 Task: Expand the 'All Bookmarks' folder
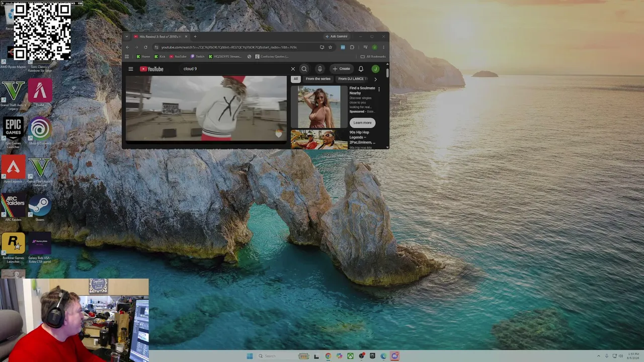point(373,57)
